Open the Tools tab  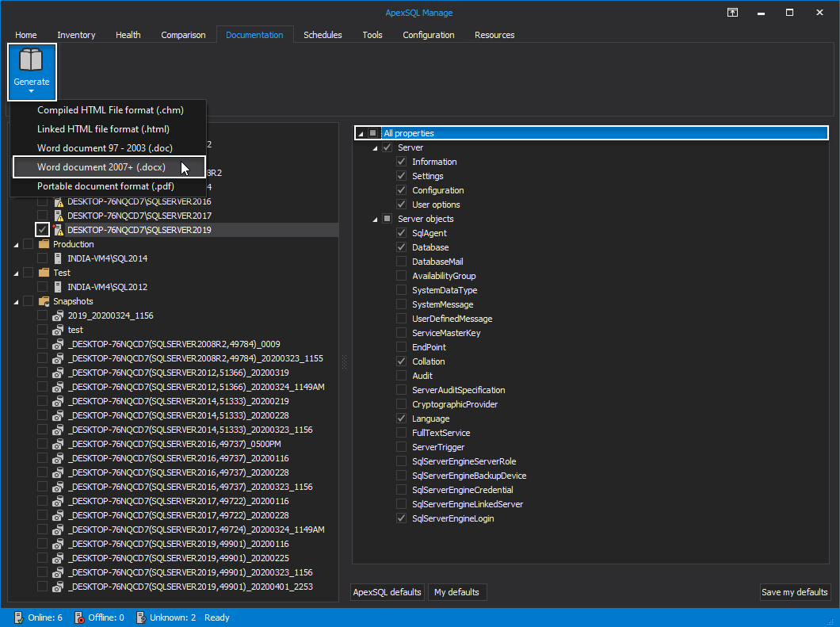point(372,35)
